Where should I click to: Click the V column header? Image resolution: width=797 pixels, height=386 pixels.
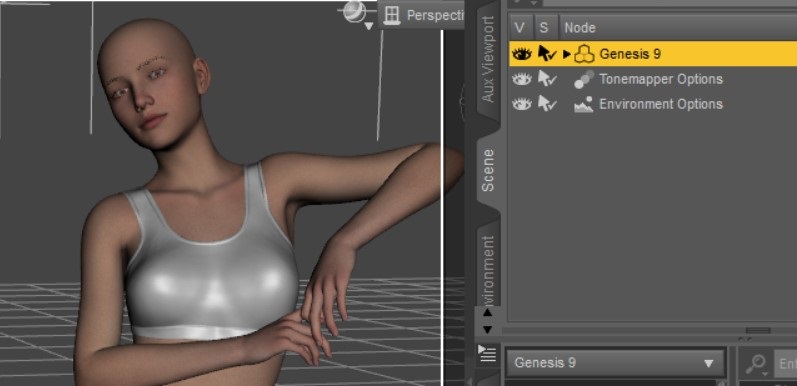[519, 27]
